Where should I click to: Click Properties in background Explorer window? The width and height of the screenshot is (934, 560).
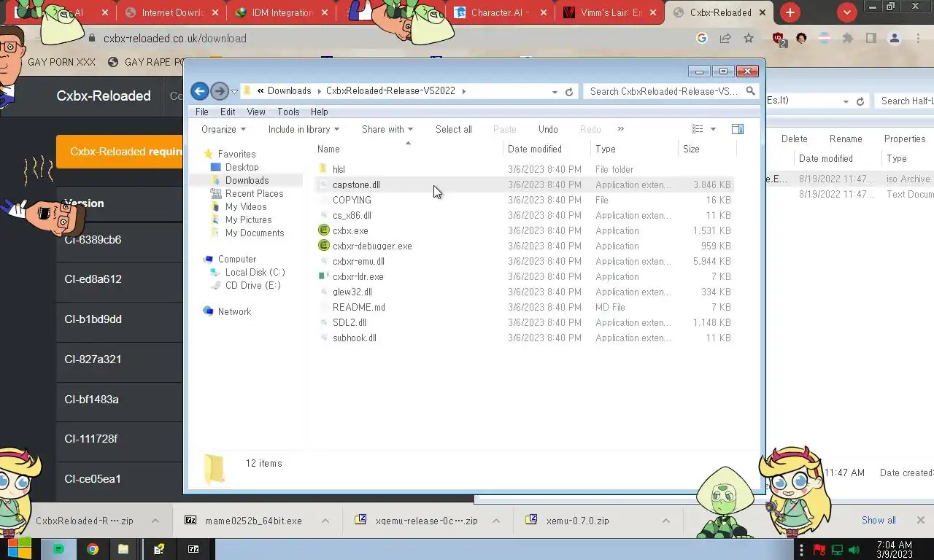tap(905, 139)
